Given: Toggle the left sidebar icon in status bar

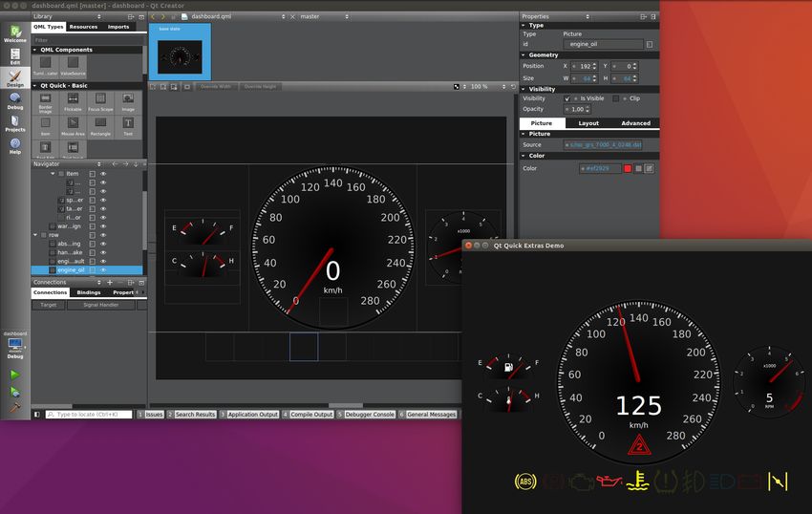Looking at the screenshot, I should (36, 415).
